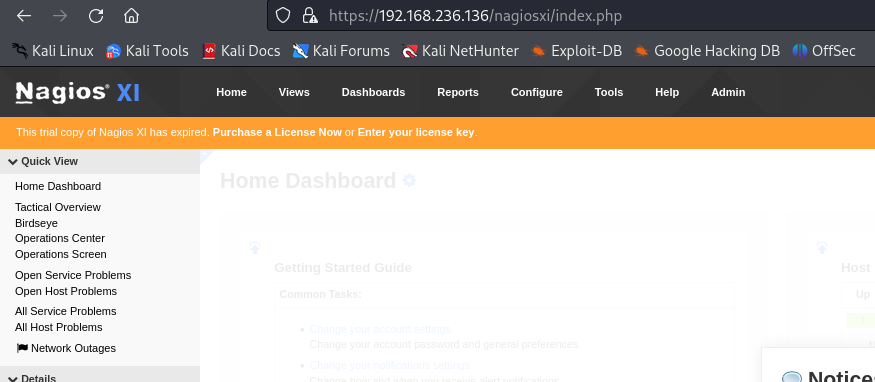This screenshot has height=382, width=875.
Task: Reload the page with the refresh icon
Action: coord(96,16)
